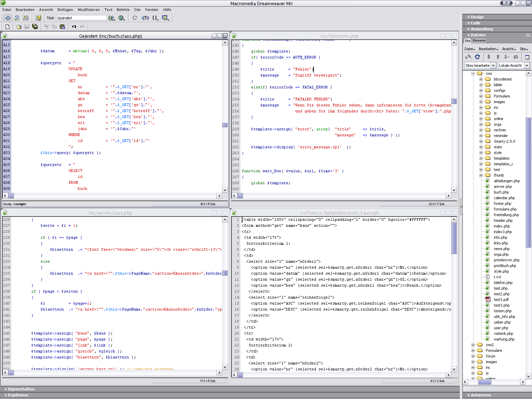Viewport: 532px width, 399px height.
Task: Expand the Eigenschaften panel
Action: point(21,389)
